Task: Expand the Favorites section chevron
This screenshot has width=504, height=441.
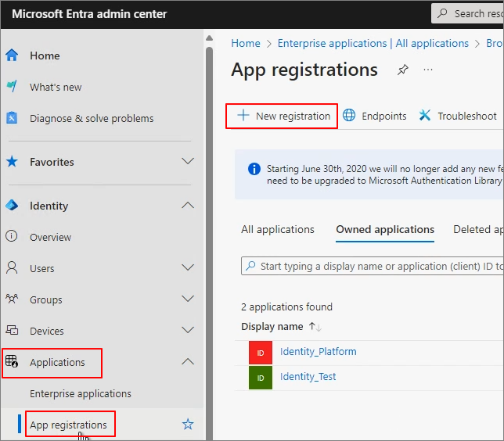Action: coord(188,160)
